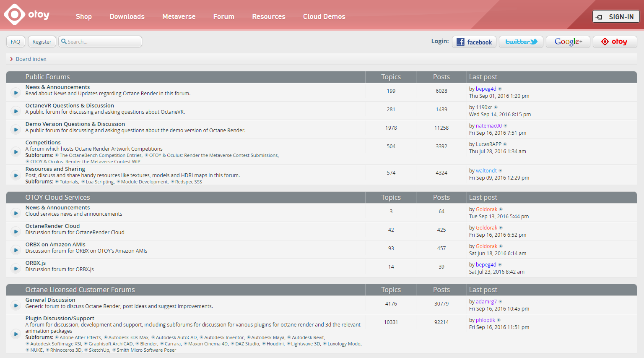
Task: Open the Shop menu
Action: tap(84, 16)
